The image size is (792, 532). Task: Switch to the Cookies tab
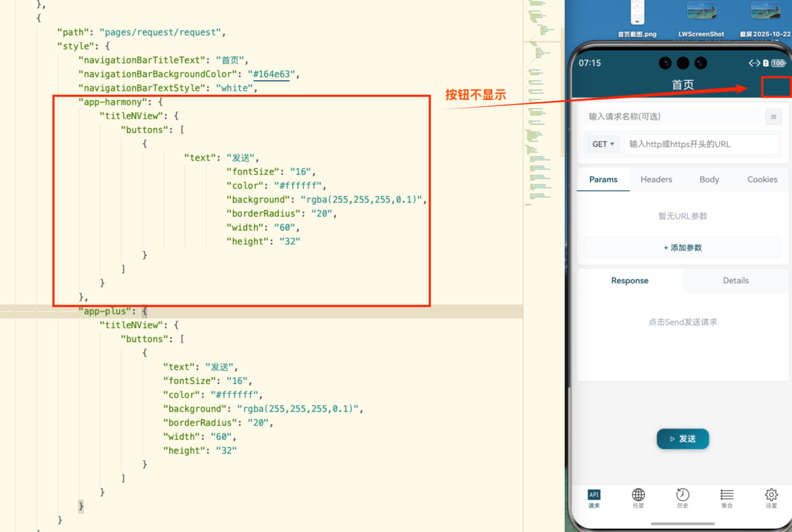coord(762,180)
